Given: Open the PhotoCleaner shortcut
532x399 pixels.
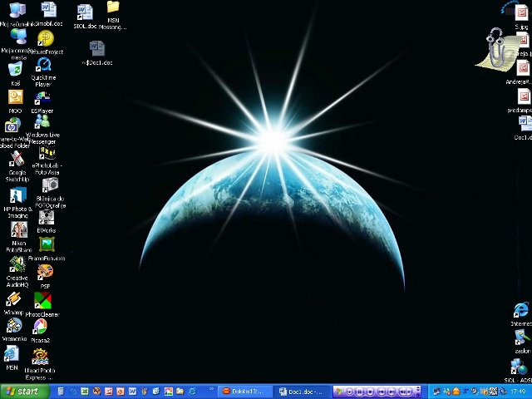Looking at the screenshot, I should pyautogui.click(x=42, y=301).
